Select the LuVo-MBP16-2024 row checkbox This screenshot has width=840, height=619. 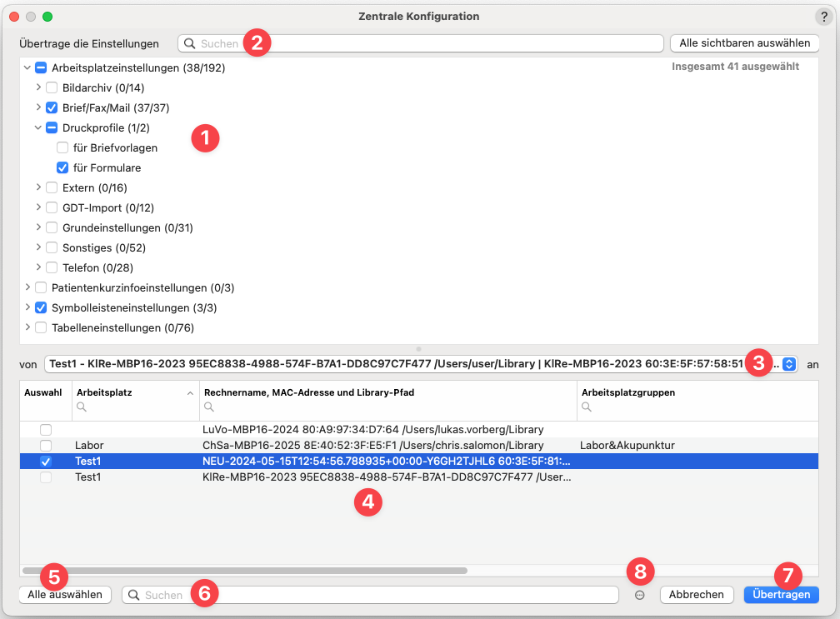tap(46, 429)
